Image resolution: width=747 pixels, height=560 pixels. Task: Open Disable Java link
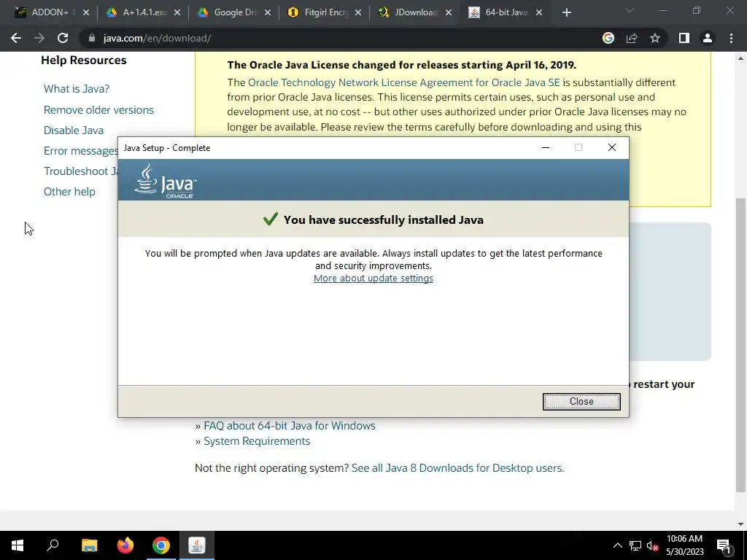(x=74, y=131)
